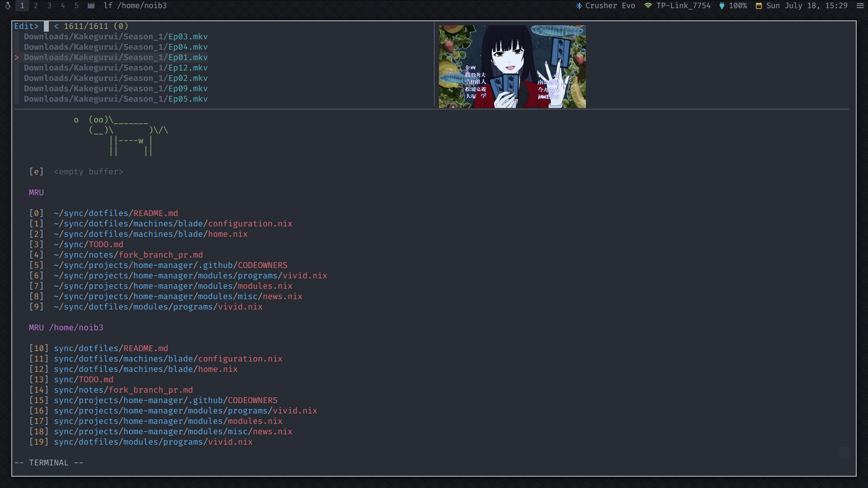Select workspace 1 in the bar
The width and height of the screenshot is (868, 488).
pyautogui.click(x=22, y=6)
